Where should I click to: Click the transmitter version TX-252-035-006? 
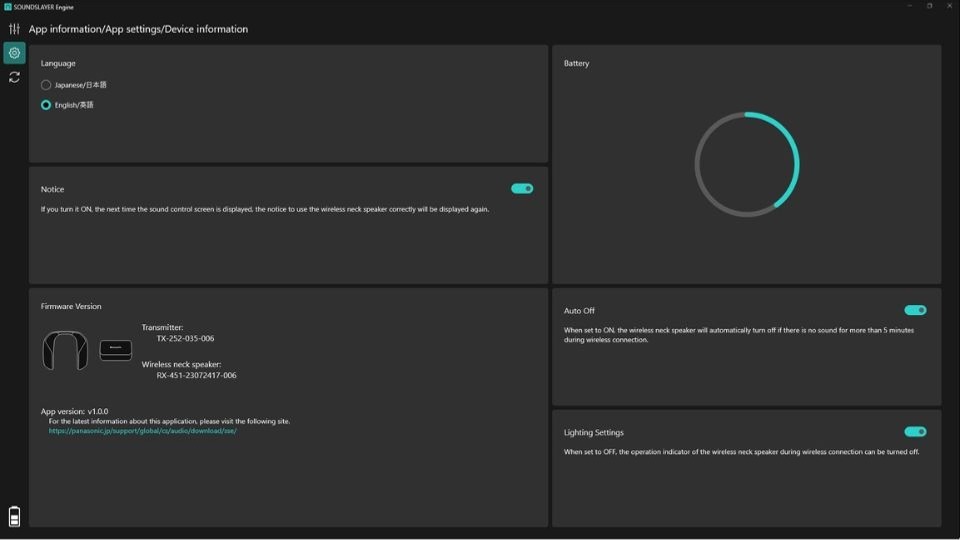(185, 339)
